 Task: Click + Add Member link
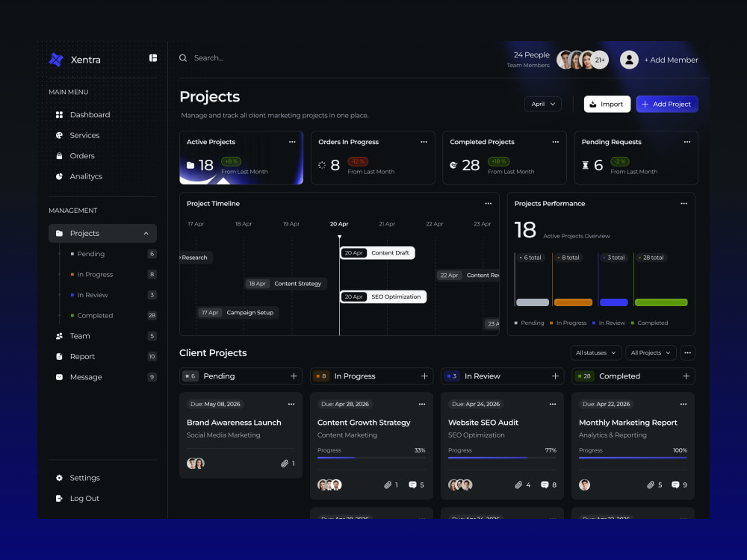[671, 60]
